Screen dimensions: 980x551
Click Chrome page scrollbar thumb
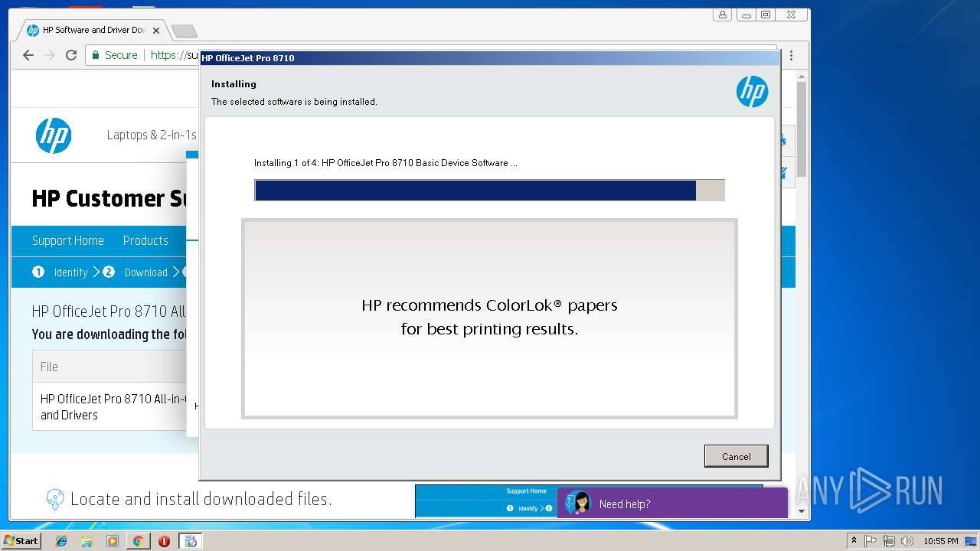(x=802, y=129)
